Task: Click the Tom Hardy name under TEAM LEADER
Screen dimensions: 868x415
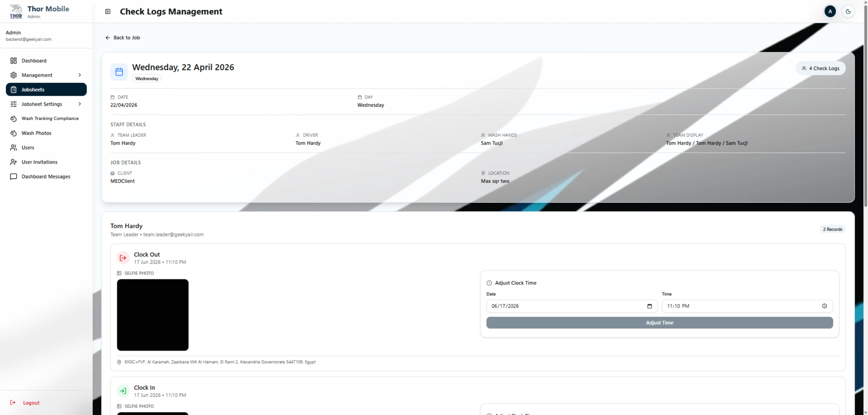Action: 123,143
